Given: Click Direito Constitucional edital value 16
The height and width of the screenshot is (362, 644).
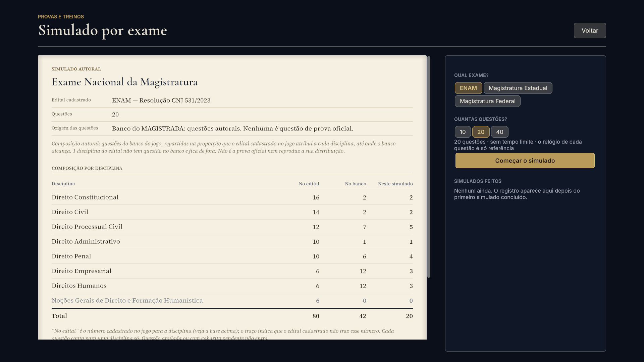Looking at the screenshot, I should point(316,197).
